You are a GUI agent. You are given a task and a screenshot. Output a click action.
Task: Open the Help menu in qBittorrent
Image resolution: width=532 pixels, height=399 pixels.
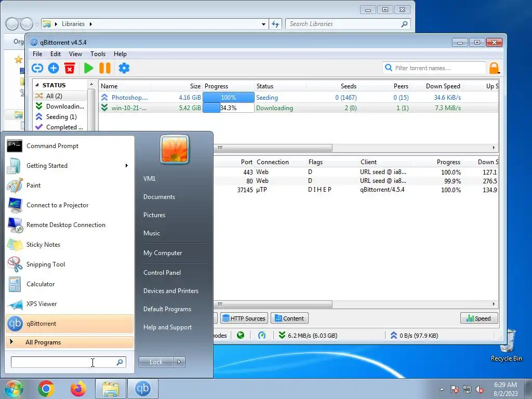tap(120, 54)
